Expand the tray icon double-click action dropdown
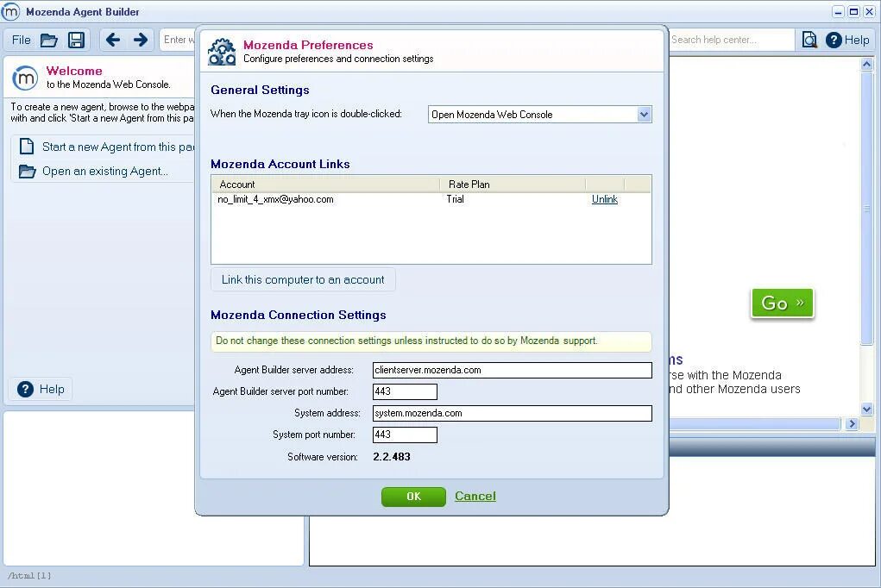Image resolution: width=881 pixels, height=588 pixels. pos(644,115)
